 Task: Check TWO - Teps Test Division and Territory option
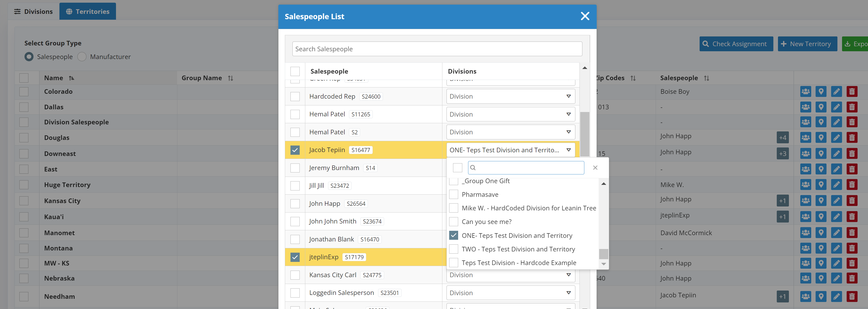[x=454, y=249]
